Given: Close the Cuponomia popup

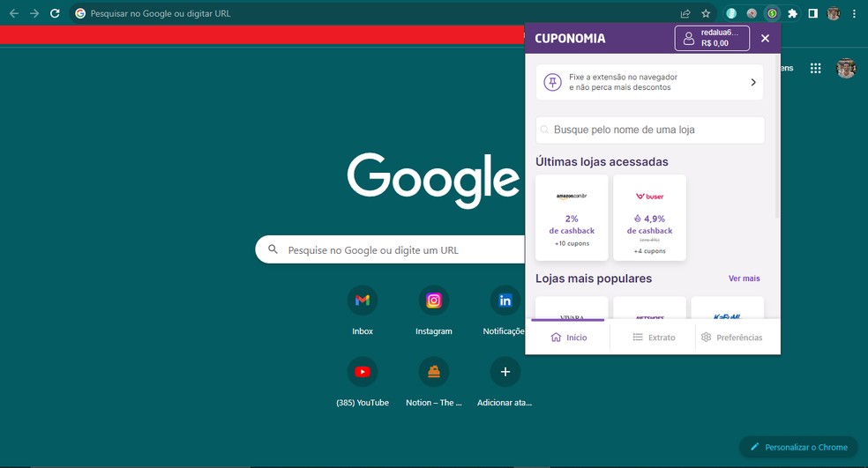Looking at the screenshot, I should pyautogui.click(x=765, y=38).
